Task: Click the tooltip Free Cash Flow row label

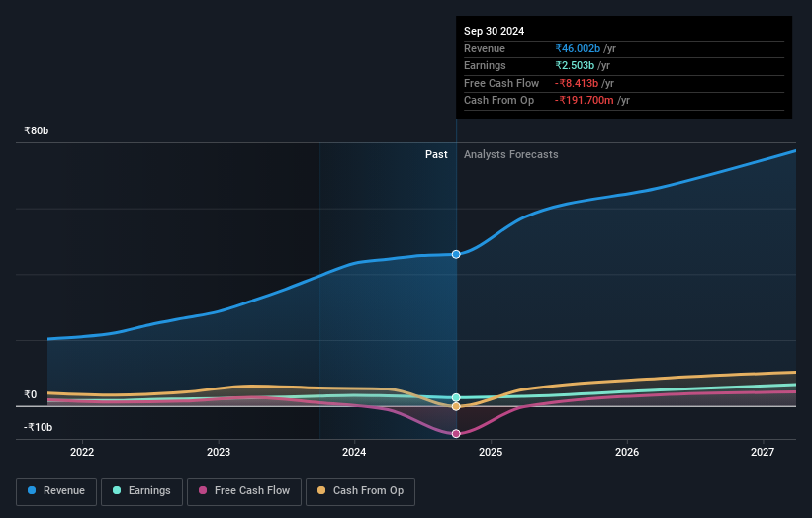Action: (x=501, y=83)
